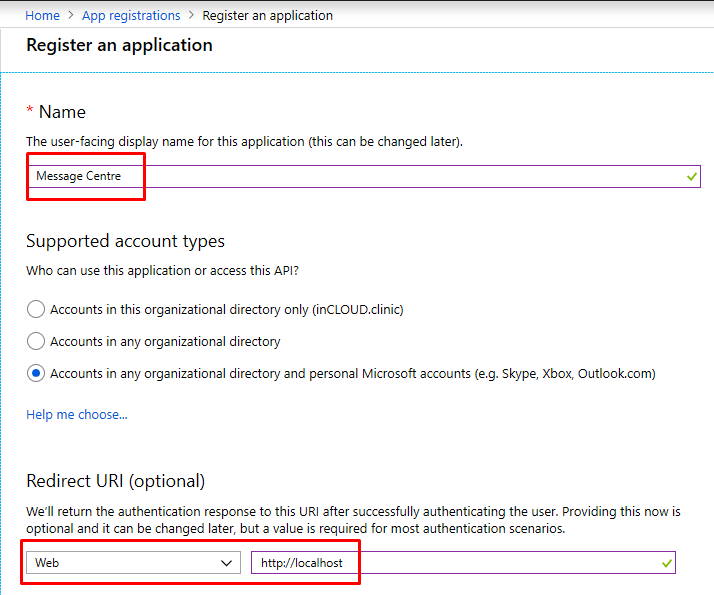This screenshot has width=714, height=595.
Task: Click the dropdown arrow beside Web
Action: tap(226, 563)
